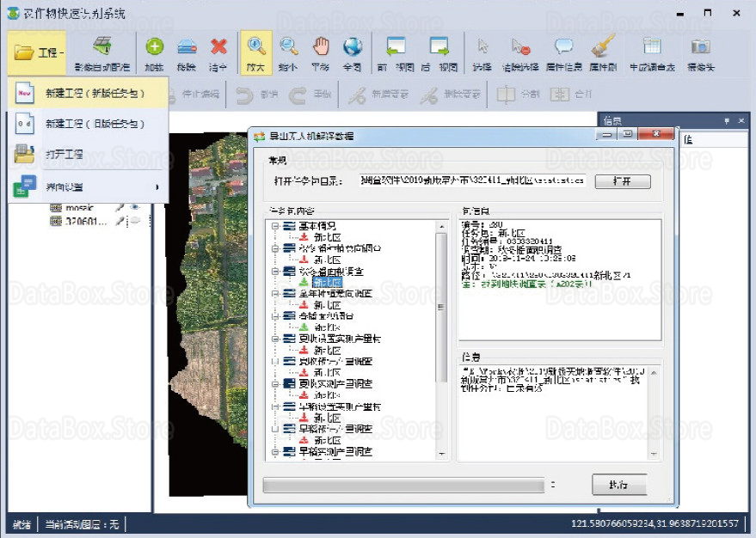Click the stop editing toolbar button
The height and width of the screenshot is (538, 756).
[x=194, y=95]
